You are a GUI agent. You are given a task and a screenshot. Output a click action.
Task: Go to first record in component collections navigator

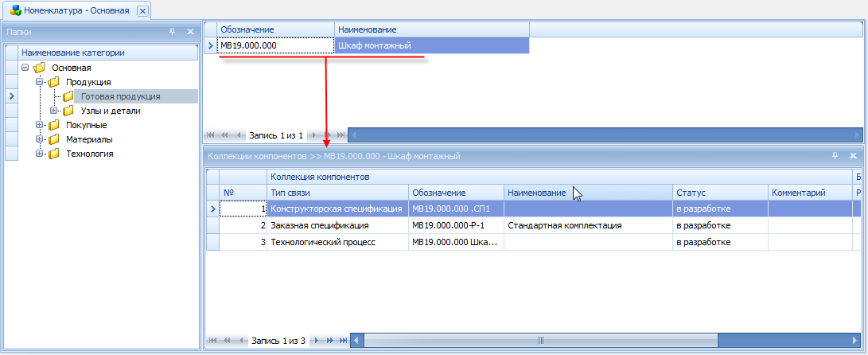click(212, 340)
